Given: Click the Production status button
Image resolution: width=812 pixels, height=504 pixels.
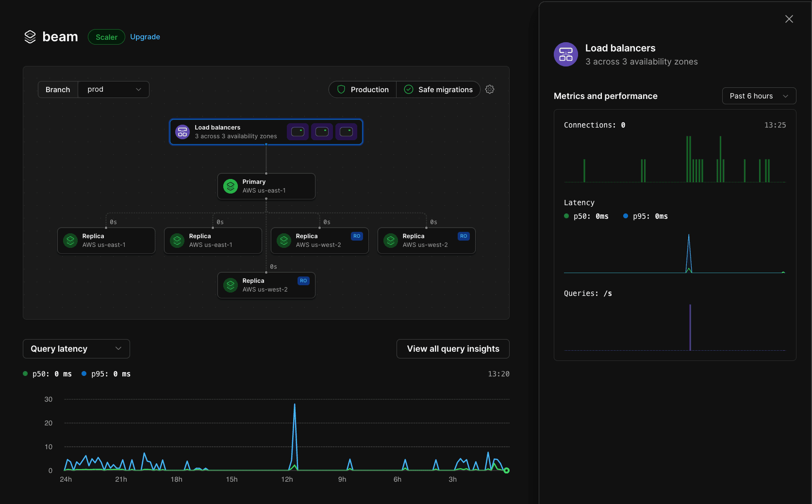Looking at the screenshot, I should pyautogui.click(x=363, y=89).
